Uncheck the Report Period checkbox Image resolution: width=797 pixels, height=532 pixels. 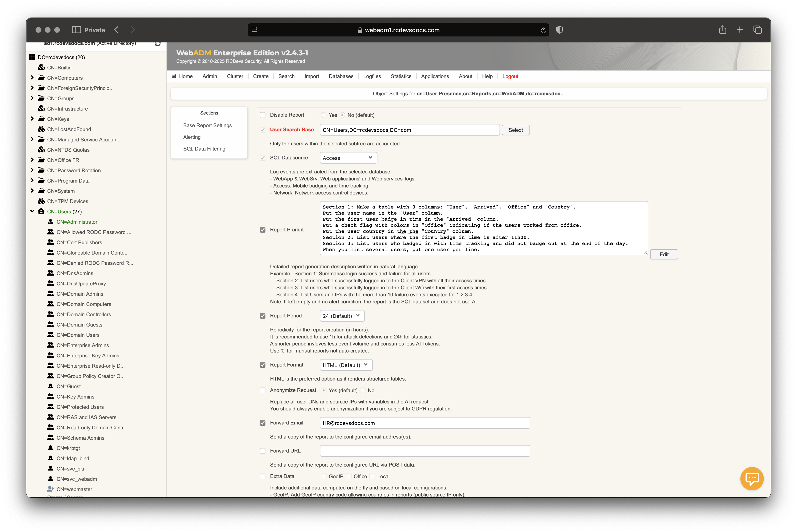click(x=262, y=316)
